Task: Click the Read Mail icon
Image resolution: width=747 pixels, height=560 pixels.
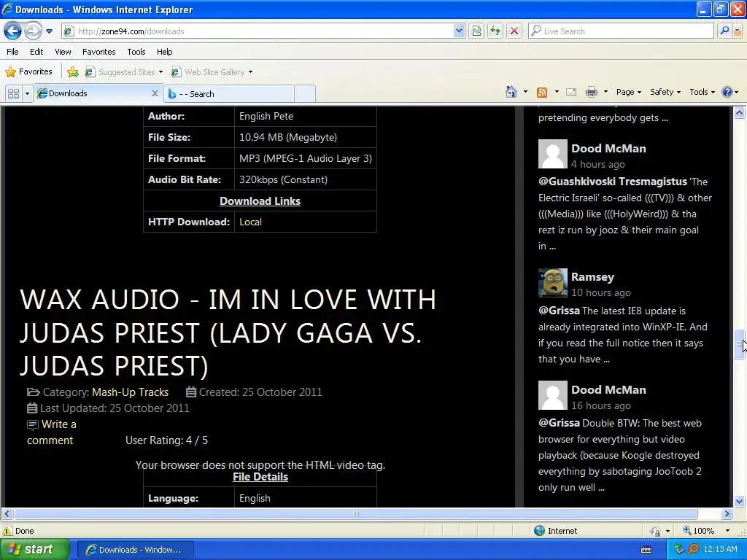Action: [571, 92]
